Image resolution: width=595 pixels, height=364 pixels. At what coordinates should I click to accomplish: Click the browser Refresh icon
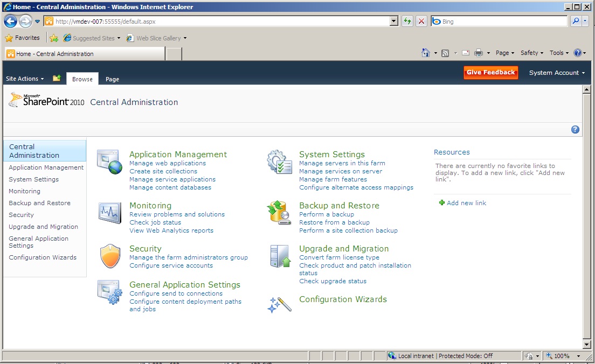(x=407, y=20)
